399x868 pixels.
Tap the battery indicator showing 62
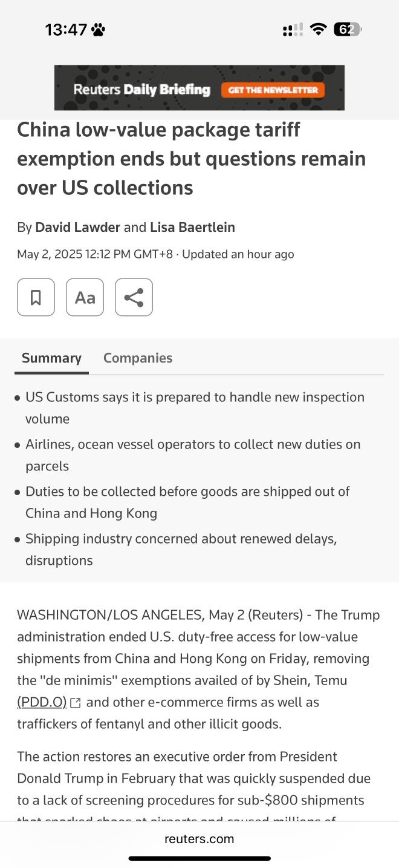tap(348, 29)
